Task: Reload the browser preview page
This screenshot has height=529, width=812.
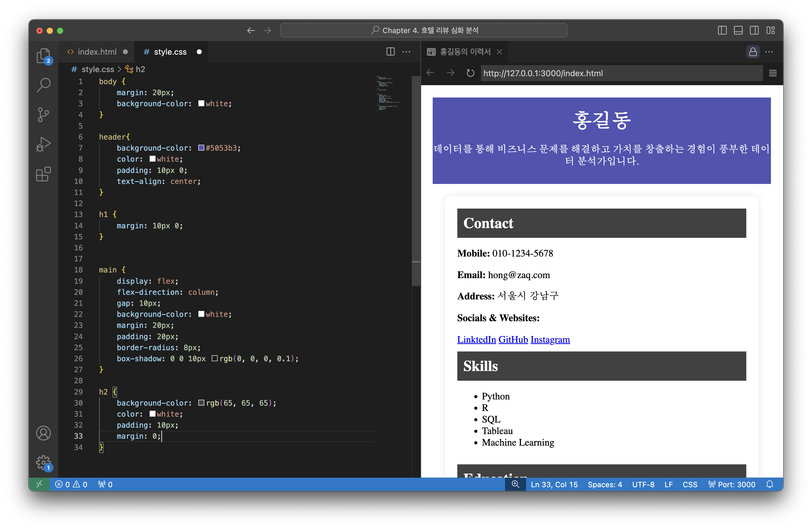Action: click(470, 73)
